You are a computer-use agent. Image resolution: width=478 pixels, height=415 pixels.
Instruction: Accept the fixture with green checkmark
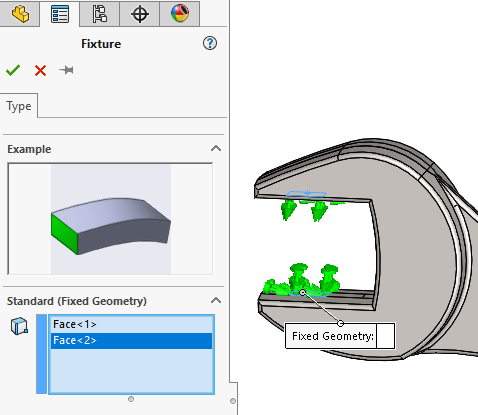coord(13,70)
